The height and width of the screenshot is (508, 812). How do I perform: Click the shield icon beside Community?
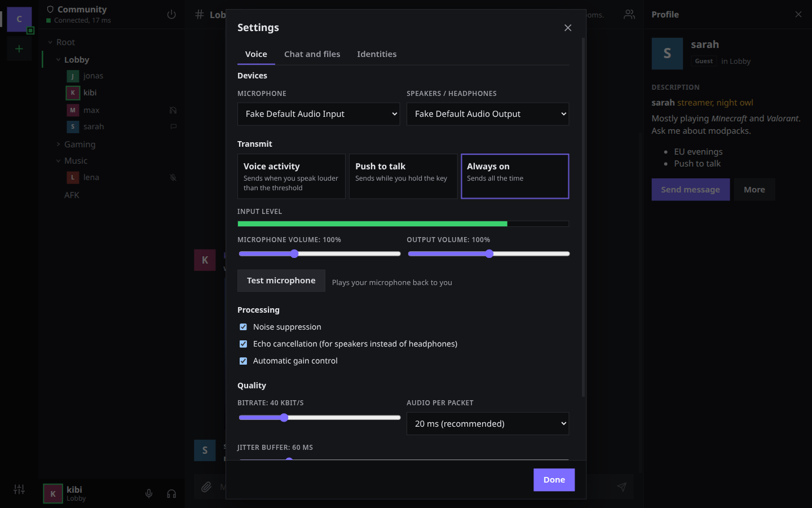tap(50, 10)
